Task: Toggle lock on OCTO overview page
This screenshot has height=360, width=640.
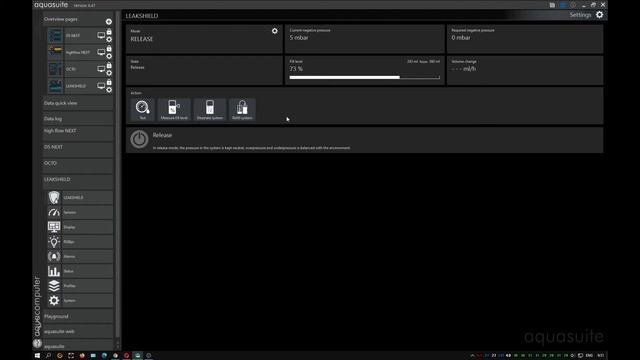Action: coord(109,65)
